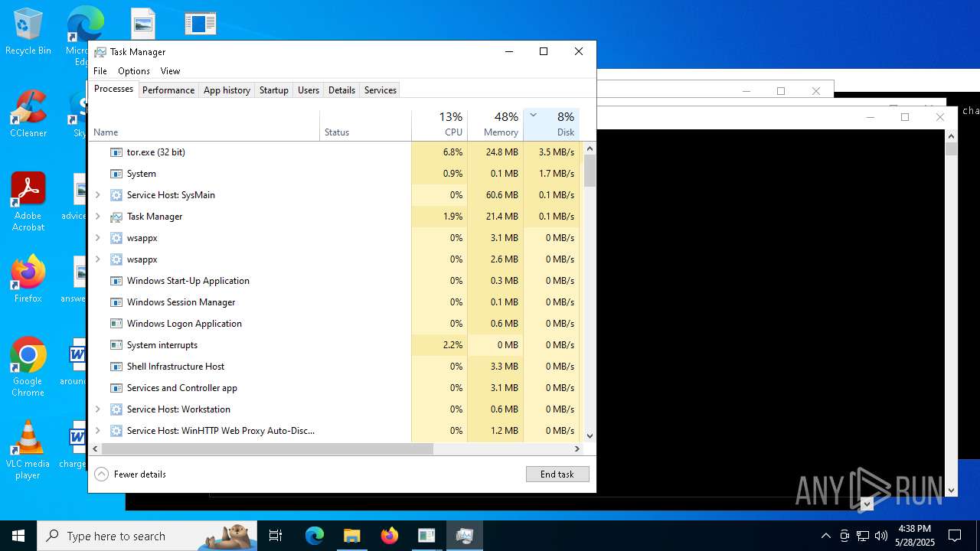Select the System interrupts 2.2% CPU cell

[x=439, y=345]
